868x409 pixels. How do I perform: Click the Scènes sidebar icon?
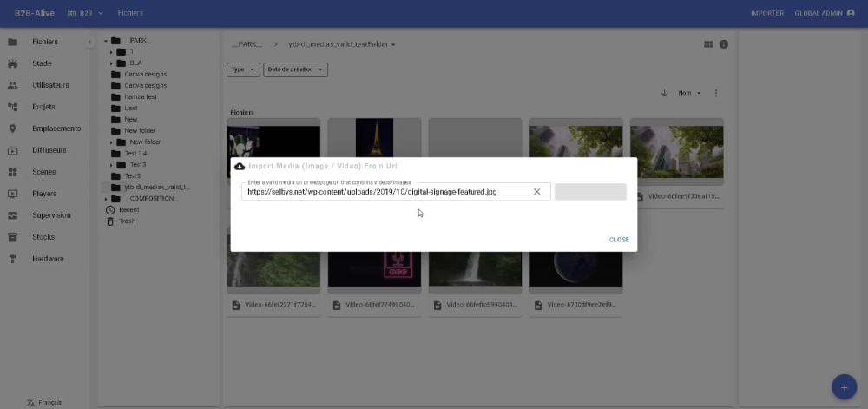coord(13,172)
